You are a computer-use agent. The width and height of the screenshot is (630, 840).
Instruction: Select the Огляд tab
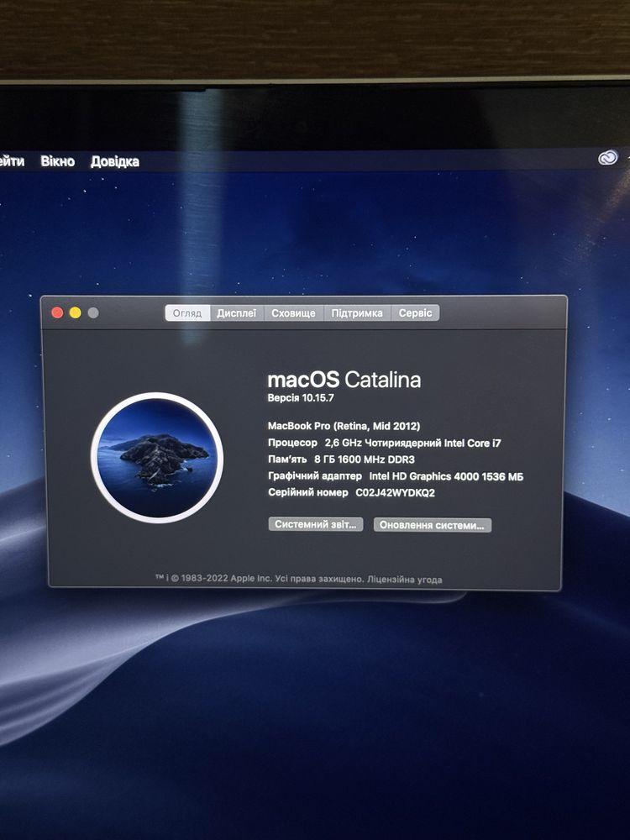(x=187, y=313)
